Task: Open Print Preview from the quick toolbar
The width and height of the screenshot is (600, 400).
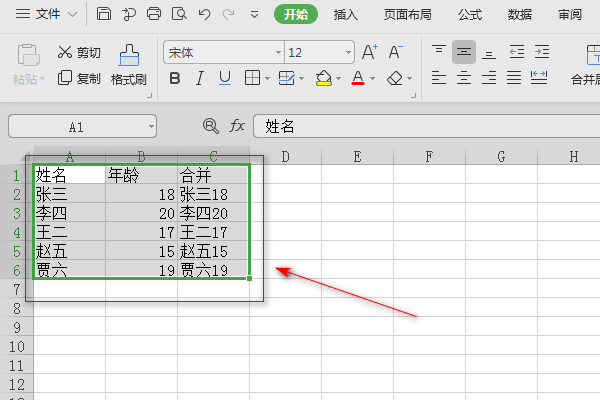Action: point(179,14)
